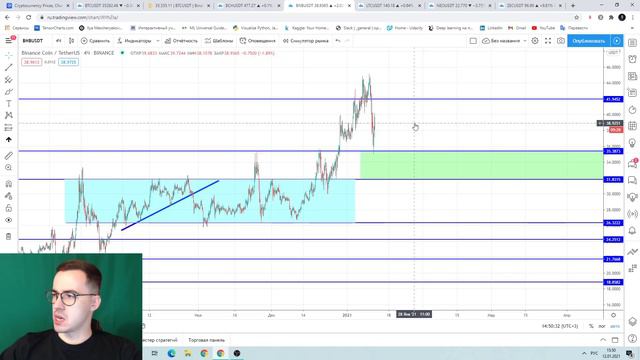640x360 pixels.
Task: Open notifications bell in right sidebar
Action: [632, 231]
